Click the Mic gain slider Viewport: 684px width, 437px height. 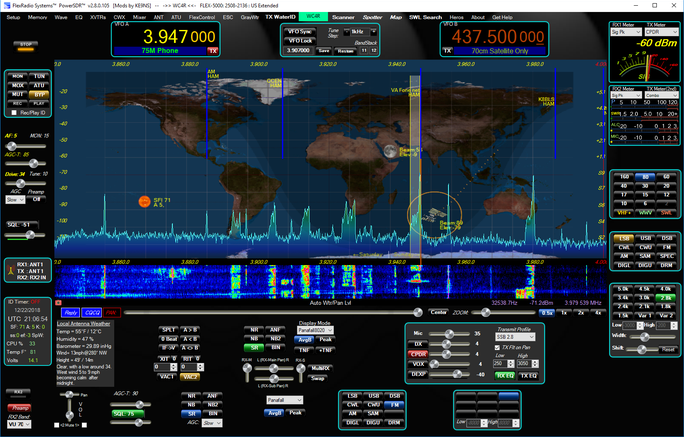point(449,334)
